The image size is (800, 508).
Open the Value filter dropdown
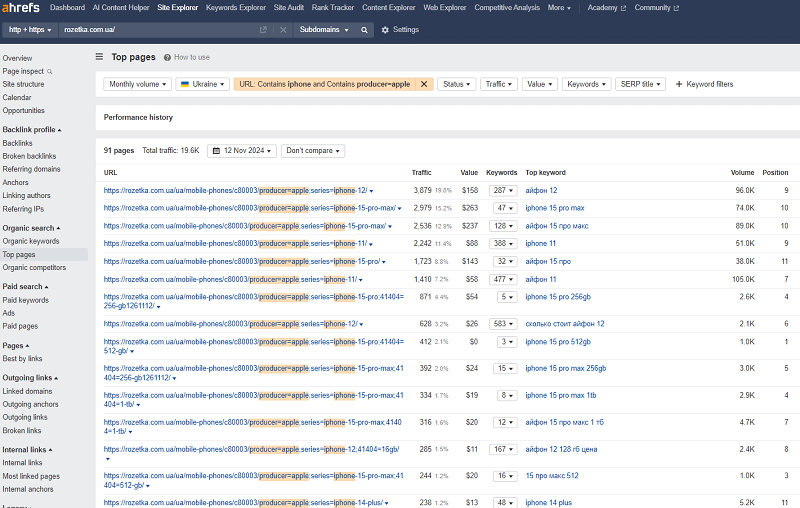coord(540,84)
